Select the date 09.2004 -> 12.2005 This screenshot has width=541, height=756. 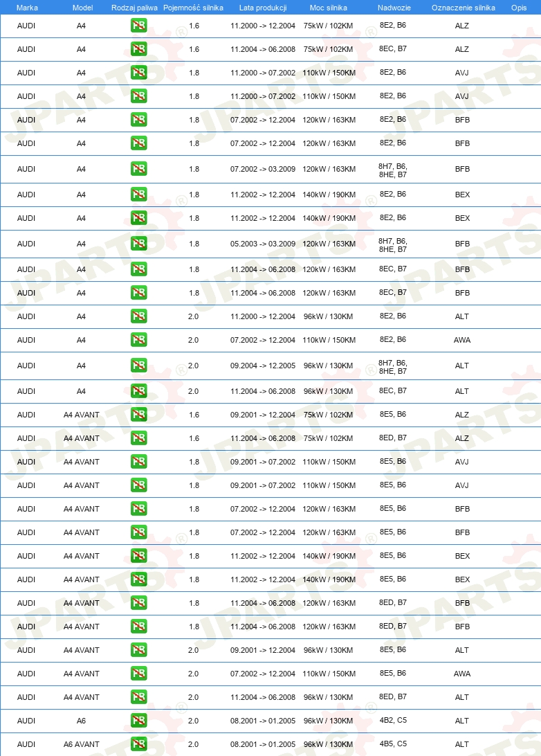(263, 366)
